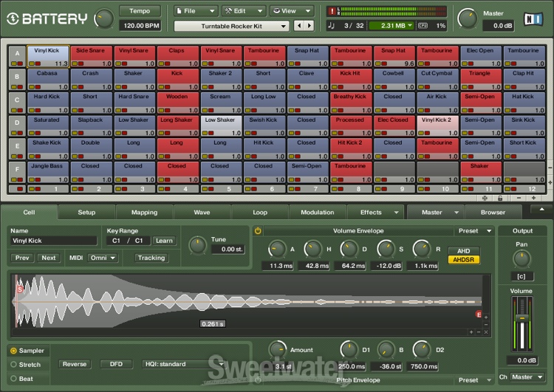Switch envelope to AHDSR mode
Image resolution: width=554 pixels, height=392 pixels.
[464, 260]
